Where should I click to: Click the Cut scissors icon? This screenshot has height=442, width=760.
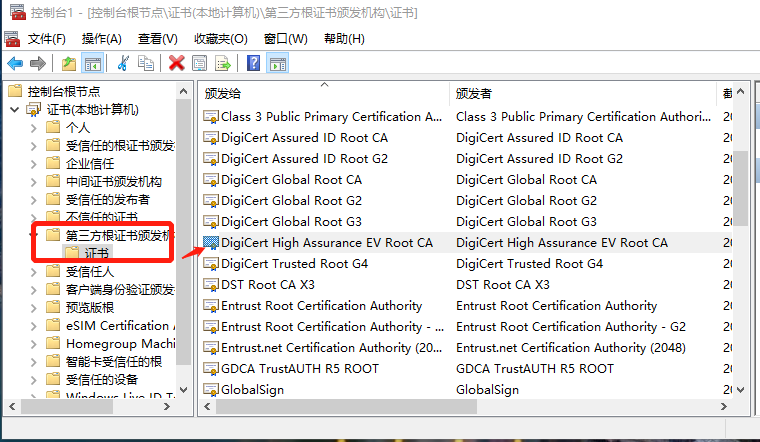click(123, 64)
